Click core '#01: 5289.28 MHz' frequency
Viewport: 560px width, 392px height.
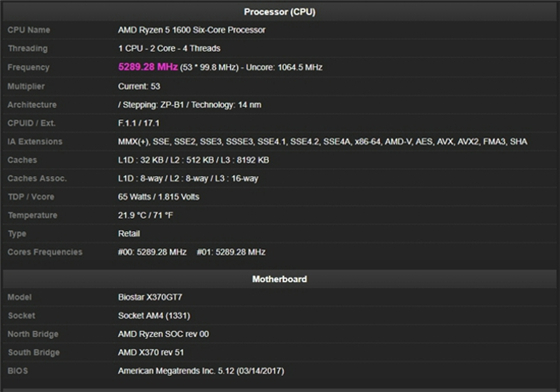pos(231,252)
